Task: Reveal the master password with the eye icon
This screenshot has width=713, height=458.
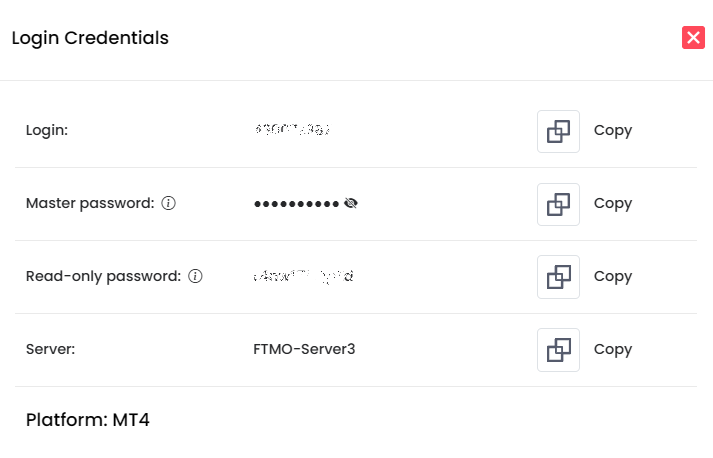Action: point(351,203)
